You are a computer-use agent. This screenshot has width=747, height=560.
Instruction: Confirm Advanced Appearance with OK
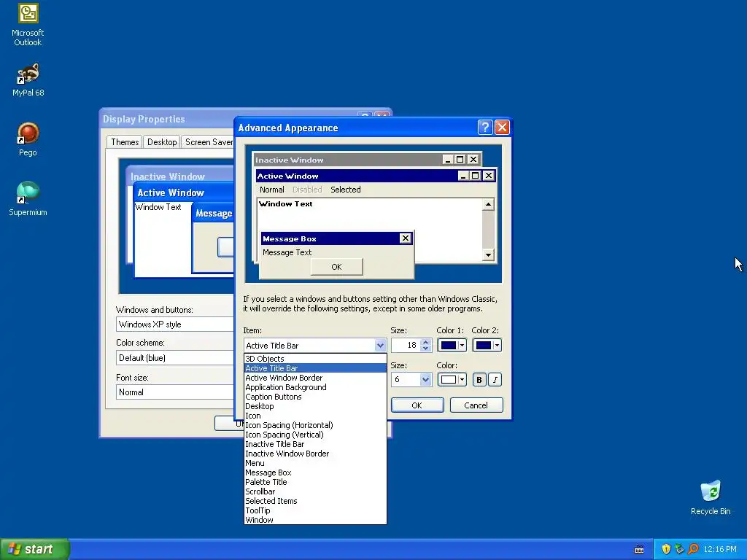(417, 405)
